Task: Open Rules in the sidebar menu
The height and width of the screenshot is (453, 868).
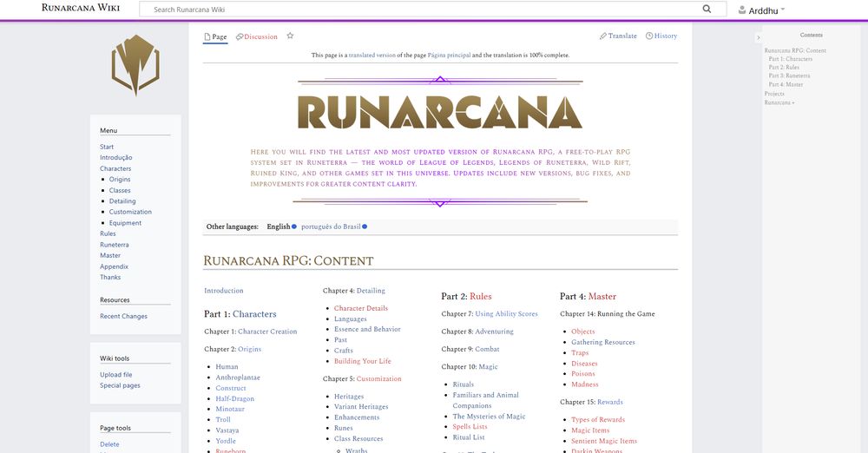Action: pos(108,233)
